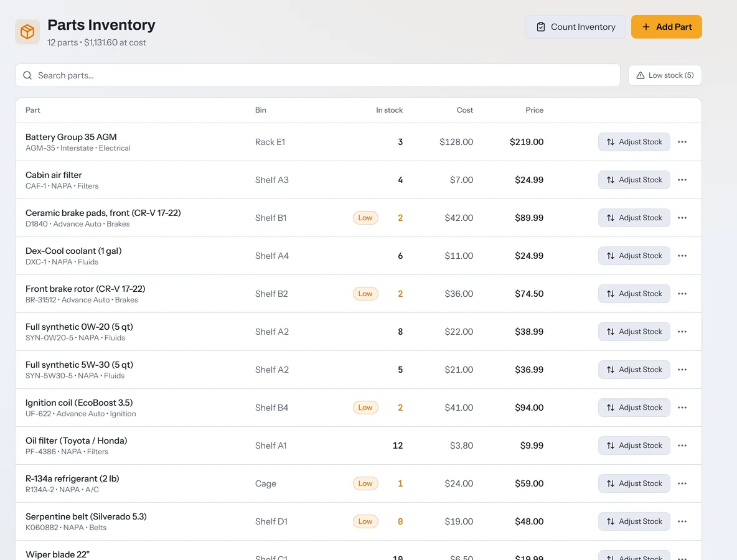Click the $9.99 price for Oil filter
The height and width of the screenshot is (560, 737).
coord(532,446)
